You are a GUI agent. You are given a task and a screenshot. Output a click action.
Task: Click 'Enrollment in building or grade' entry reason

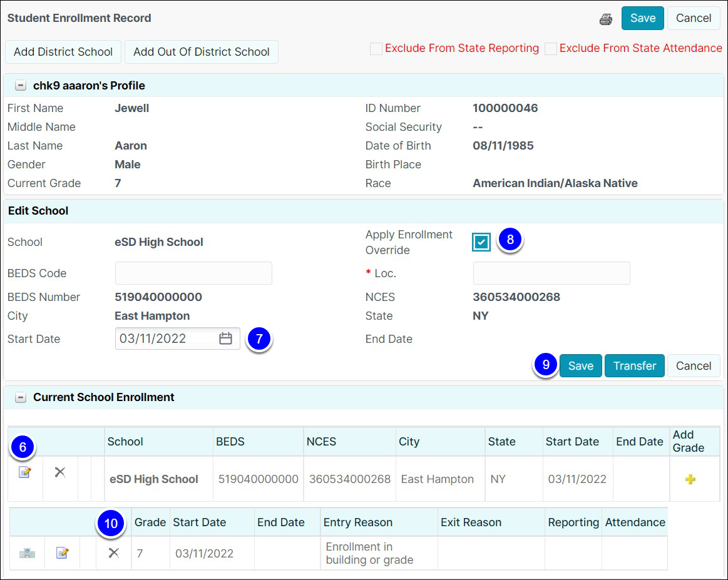pyautogui.click(x=369, y=553)
